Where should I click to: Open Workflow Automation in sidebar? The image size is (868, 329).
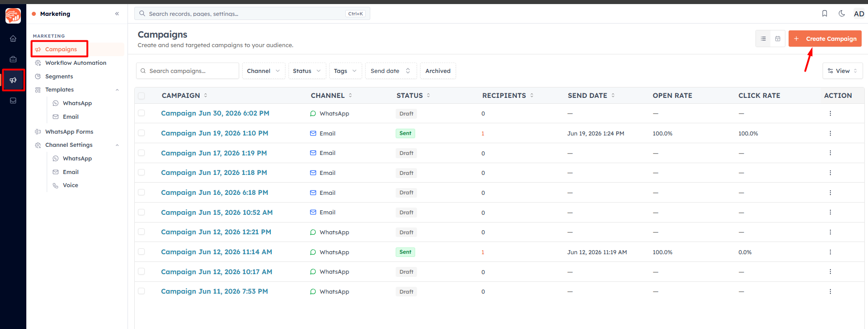click(x=76, y=63)
